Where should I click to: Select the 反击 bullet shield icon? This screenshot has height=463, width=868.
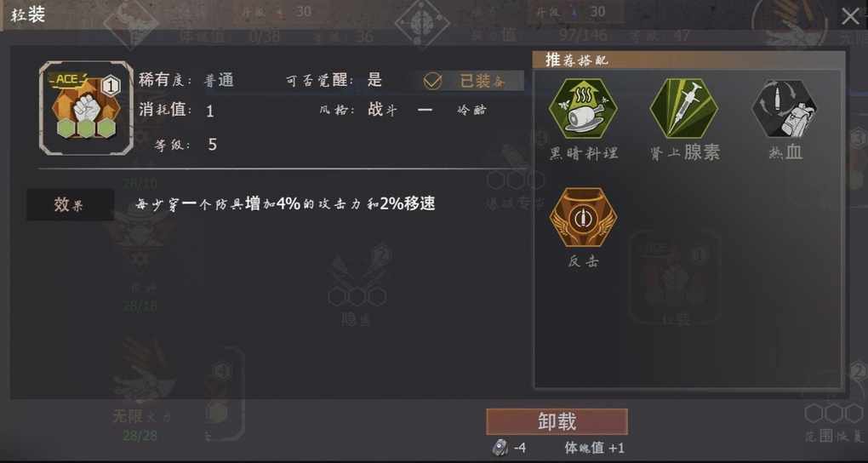pyautogui.click(x=583, y=217)
